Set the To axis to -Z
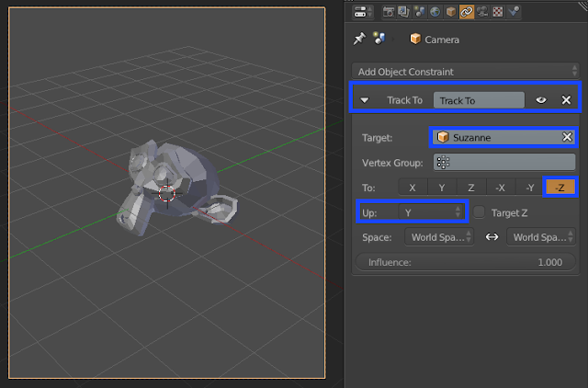Viewport: 588px width, 388px height. (x=560, y=188)
